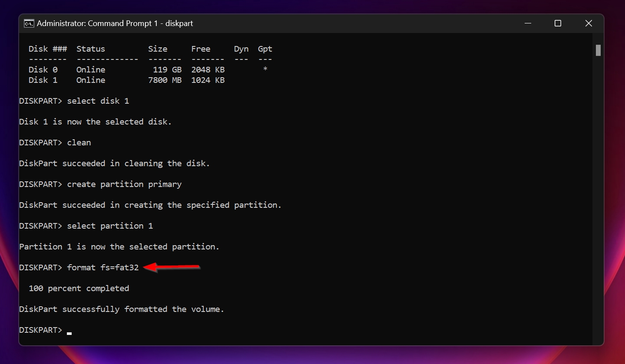Click 'Disk 0' in the disk list

tap(43, 70)
